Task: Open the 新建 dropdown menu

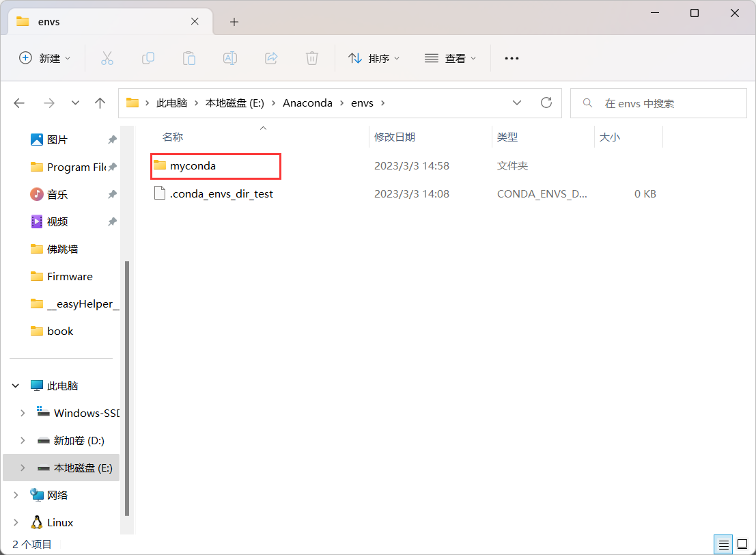Action: click(x=45, y=58)
